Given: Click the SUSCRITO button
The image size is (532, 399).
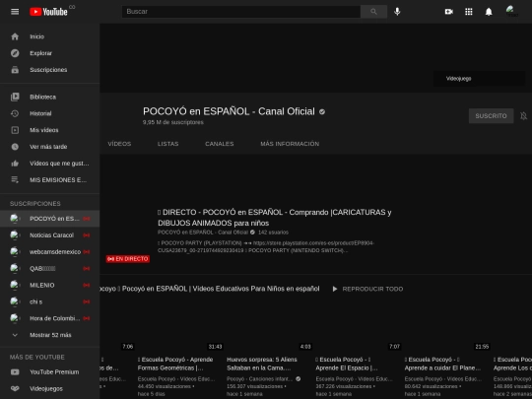Looking at the screenshot, I should [491, 116].
